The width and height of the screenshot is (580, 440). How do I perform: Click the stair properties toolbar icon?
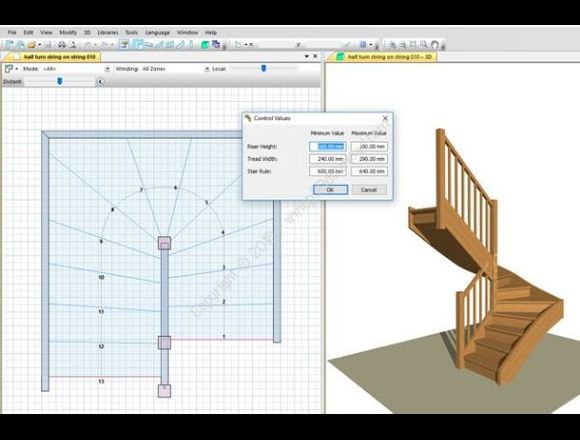coord(124,45)
